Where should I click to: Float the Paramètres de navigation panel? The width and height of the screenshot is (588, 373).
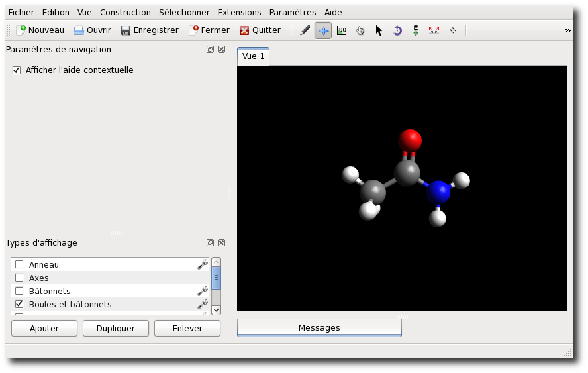(x=210, y=50)
